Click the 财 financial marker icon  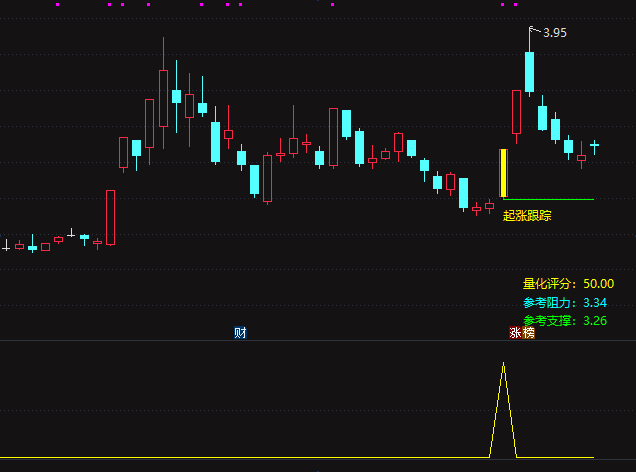240,333
